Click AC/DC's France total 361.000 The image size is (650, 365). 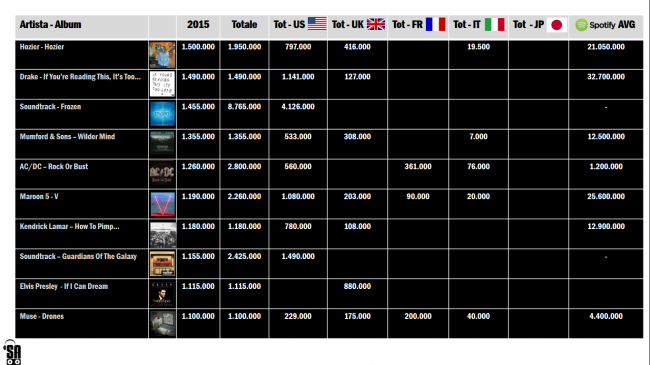pos(418,166)
